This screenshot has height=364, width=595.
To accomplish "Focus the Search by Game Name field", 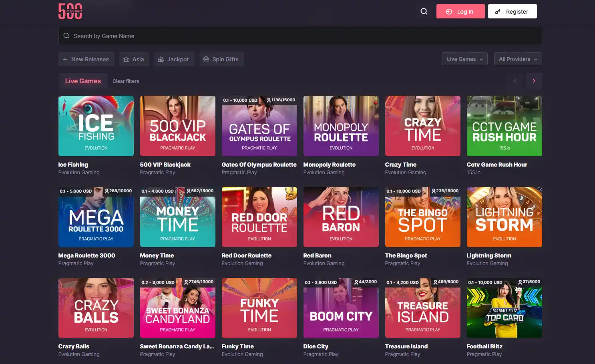I will (300, 36).
